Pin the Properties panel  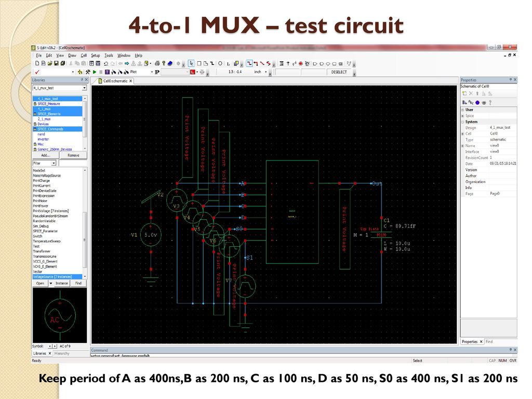[x=510, y=79]
